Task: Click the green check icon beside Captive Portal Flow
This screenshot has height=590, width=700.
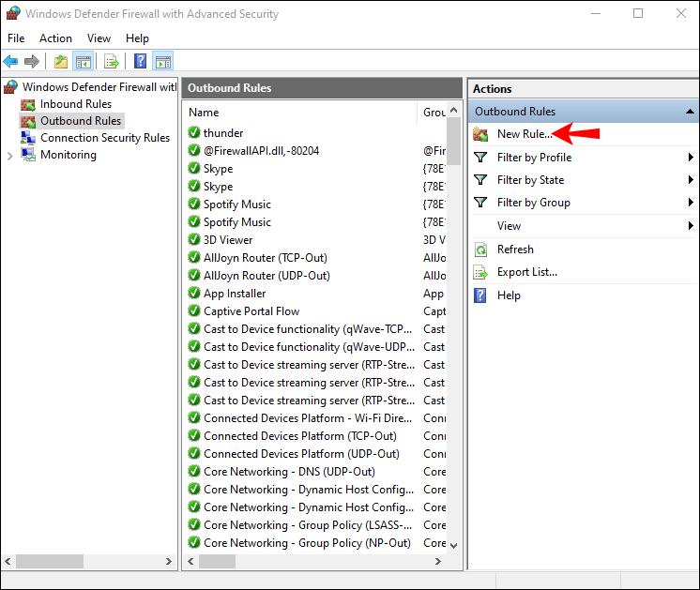Action: [x=193, y=310]
